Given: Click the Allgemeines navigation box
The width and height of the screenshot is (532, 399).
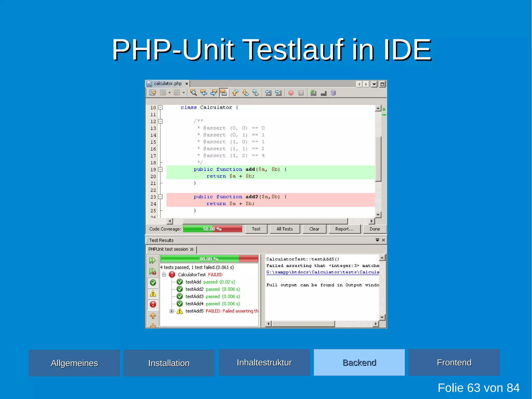Looking at the screenshot, I should [74, 363].
